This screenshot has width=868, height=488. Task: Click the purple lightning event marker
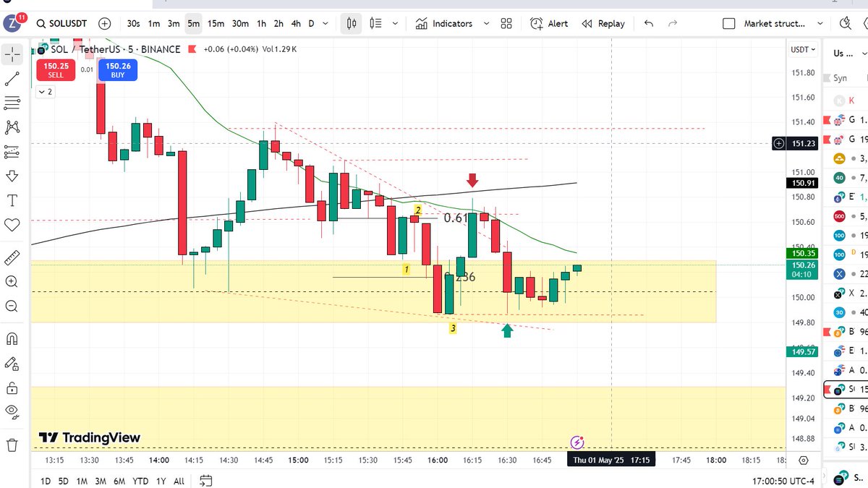click(x=577, y=442)
